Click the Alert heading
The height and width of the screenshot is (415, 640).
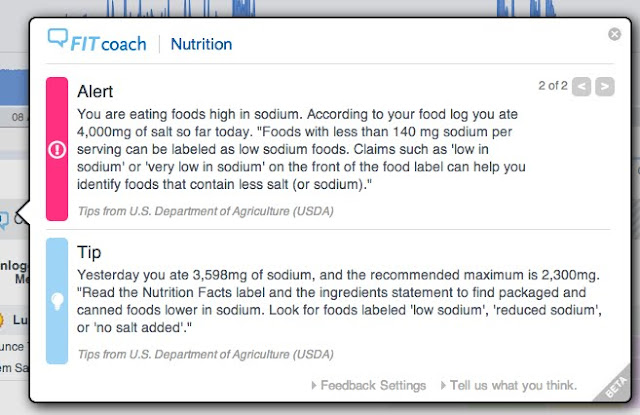click(95, 91)
